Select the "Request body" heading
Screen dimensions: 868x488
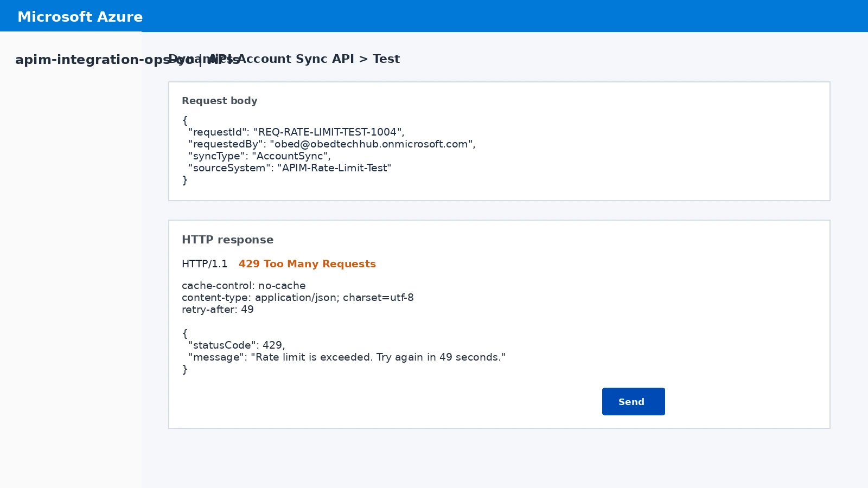(220, 101)
